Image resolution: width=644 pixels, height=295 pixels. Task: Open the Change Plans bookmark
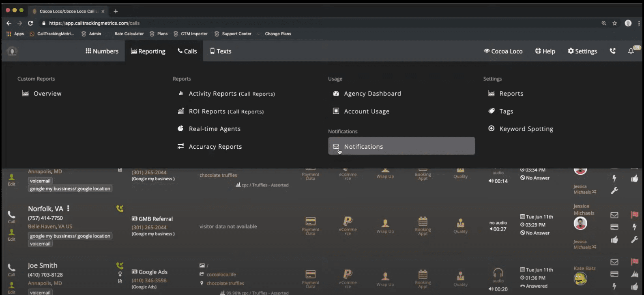point(278,34)
